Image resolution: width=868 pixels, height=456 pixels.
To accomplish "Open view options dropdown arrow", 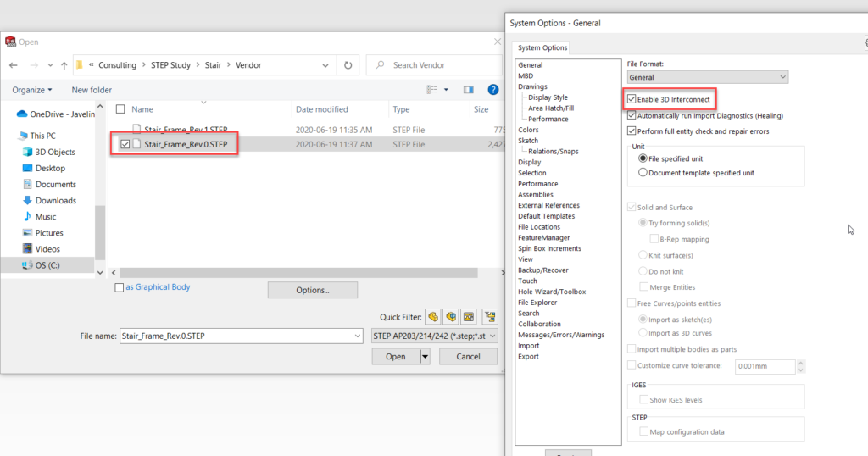I will (446, 90).
